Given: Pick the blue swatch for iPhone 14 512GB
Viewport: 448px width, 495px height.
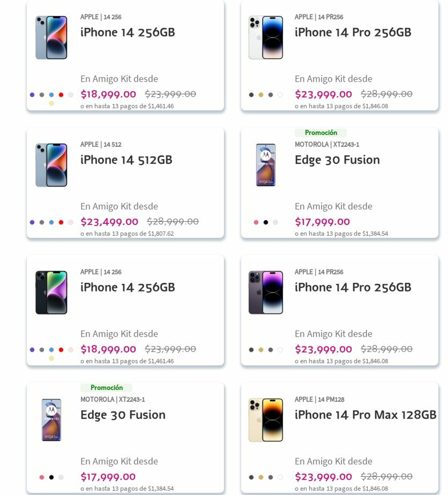Looking at the screenshot, I should coord(51,222).
